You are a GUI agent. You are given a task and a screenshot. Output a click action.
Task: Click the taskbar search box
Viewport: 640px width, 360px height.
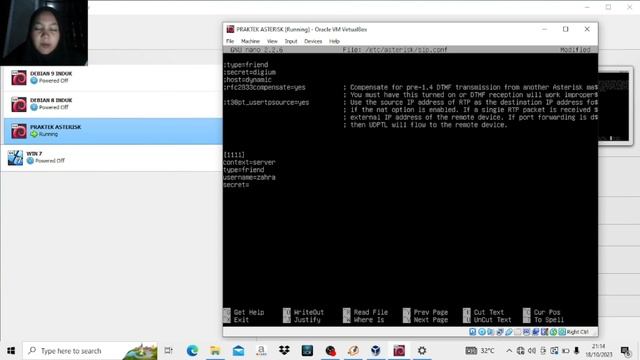90,351
